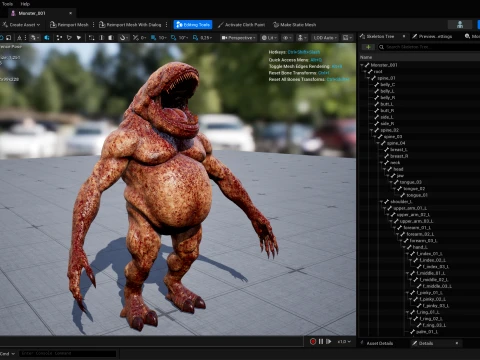Select the butt_L bone
The width and height of the screenshot is (480, 360).
387,104
